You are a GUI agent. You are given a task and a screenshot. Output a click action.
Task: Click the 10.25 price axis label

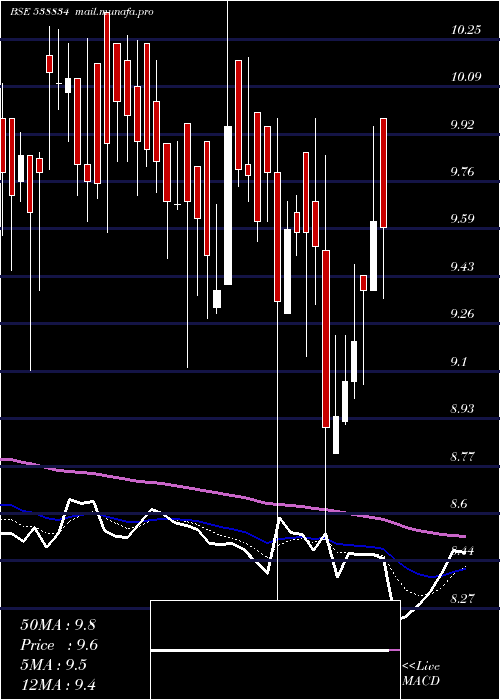click(x=466, y=30)
